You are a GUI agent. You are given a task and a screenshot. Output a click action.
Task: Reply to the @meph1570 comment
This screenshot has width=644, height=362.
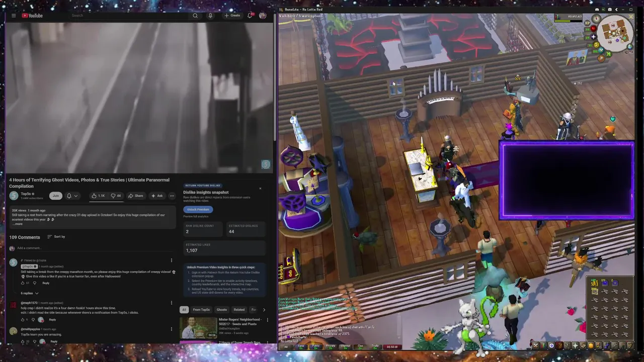52,320
